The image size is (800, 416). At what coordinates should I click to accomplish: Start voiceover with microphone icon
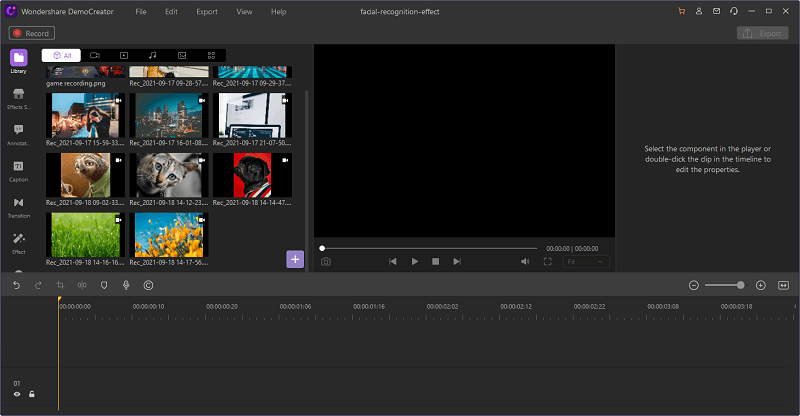tap(126, 285)
